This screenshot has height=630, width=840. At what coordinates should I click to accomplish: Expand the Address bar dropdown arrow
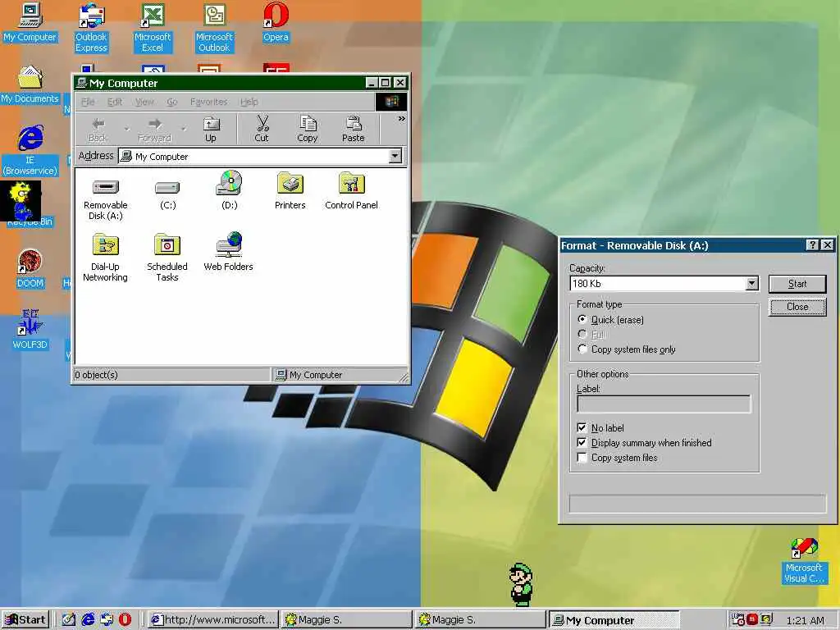pyautogui.click(x=395, y=156)
